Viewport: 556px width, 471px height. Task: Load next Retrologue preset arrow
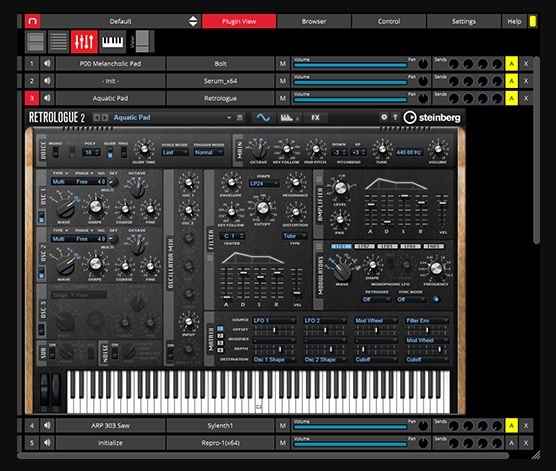tap(105, 117)
